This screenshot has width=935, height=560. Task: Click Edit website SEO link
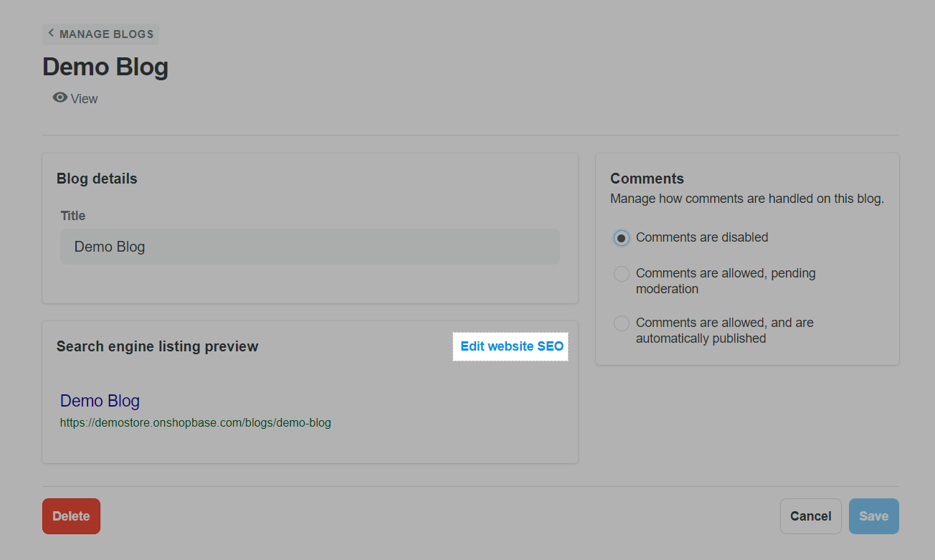511,346
